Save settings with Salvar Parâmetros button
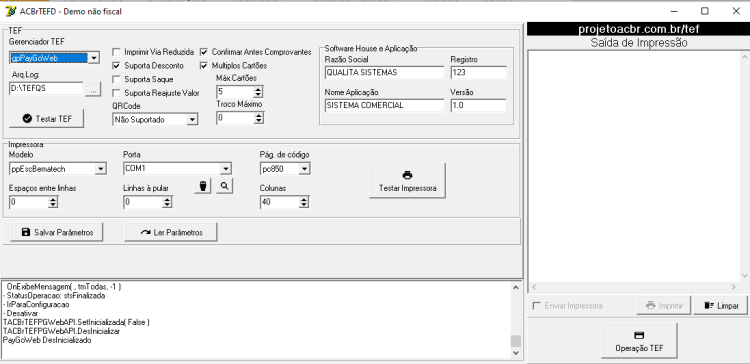This screenshot has height=364, width=750. [x=56, y=232]
